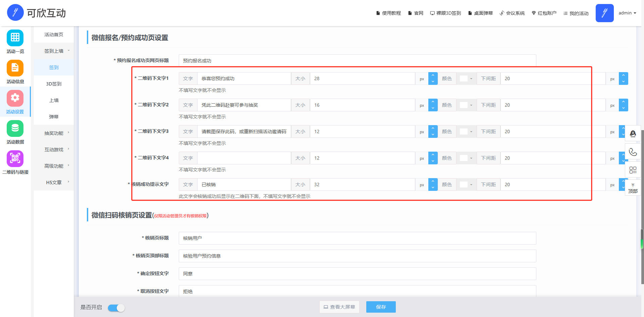
Task: Click 二维码下文字3 size stepper
Action: point(433,131)
